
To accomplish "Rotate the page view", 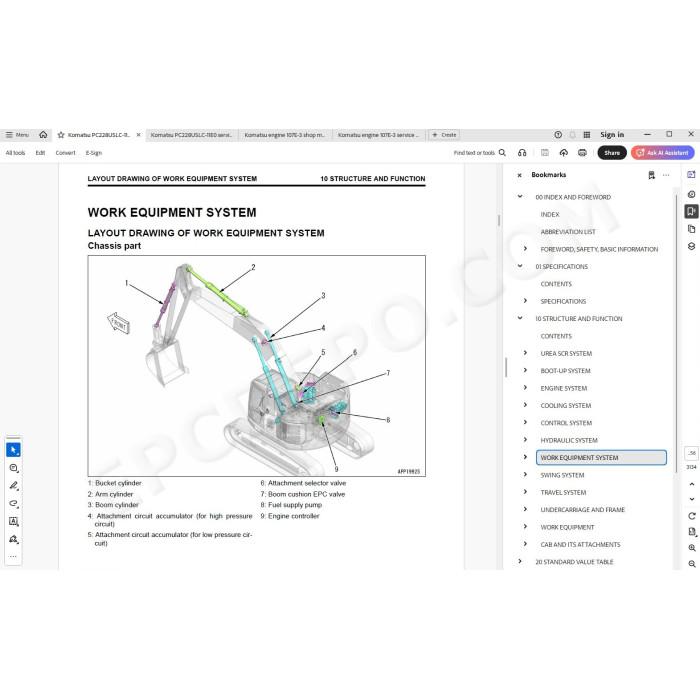I will click(x=692, y=516).
